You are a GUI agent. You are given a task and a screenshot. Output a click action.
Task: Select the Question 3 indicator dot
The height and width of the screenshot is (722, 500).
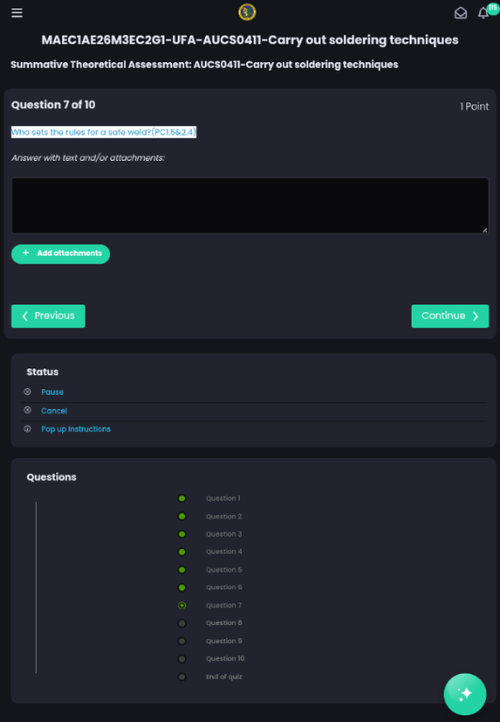click(x=182, y=534)
